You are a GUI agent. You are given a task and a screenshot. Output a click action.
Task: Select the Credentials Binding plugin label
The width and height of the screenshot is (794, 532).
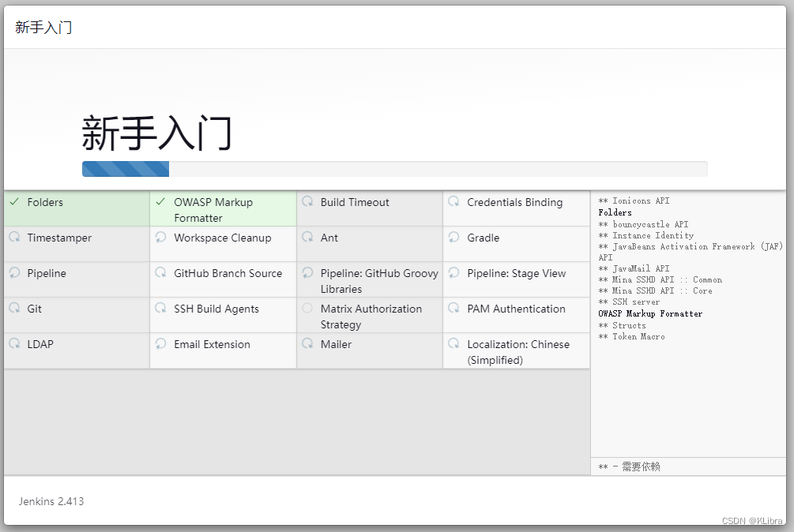[x=514, y=202]
